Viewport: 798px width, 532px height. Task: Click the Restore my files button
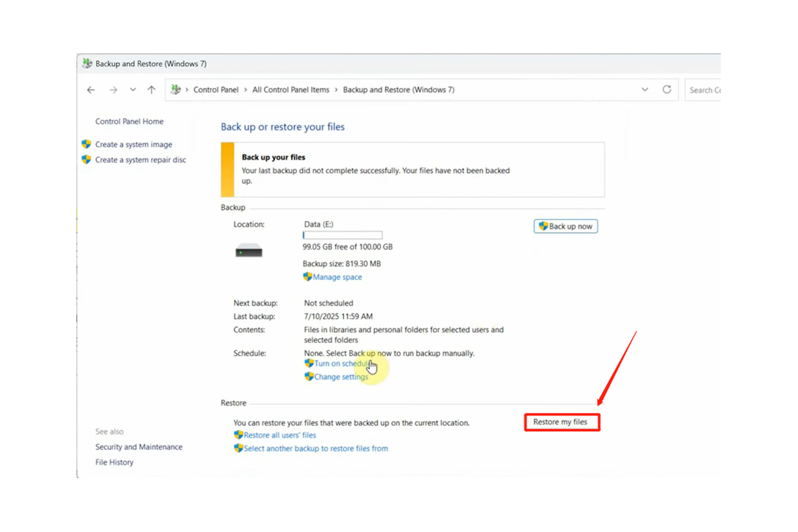click(x=561, y=422)
